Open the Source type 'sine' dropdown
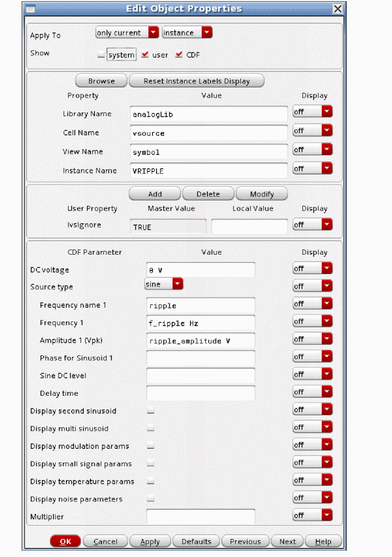The image size is (392, 557). pyautogui.click(x=164, y=284)
